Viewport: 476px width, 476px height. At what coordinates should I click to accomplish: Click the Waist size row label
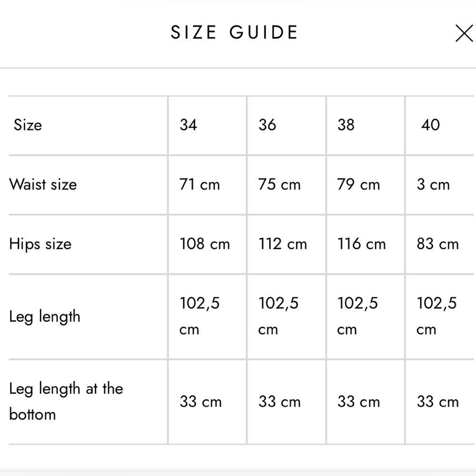[x=43, y=185]
